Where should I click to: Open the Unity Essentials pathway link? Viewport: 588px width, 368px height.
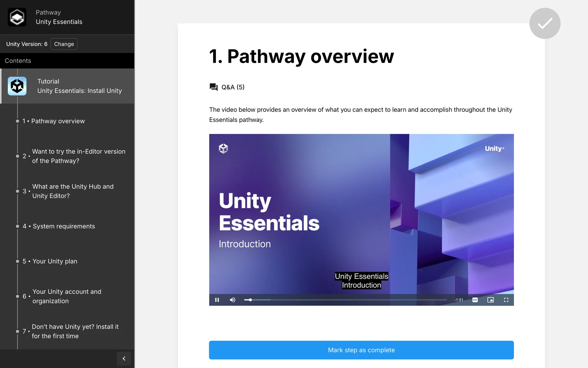pyautogui.click(x=59, y=22)
